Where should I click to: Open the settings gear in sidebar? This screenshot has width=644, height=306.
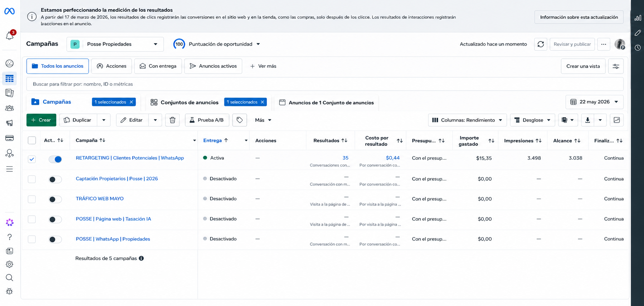point(10,264)
